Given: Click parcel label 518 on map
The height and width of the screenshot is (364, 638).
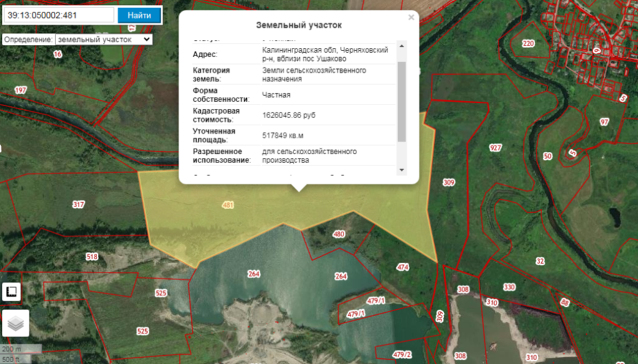Looking at the screenshot, I should pyautogui.click(x=92, y=256).
